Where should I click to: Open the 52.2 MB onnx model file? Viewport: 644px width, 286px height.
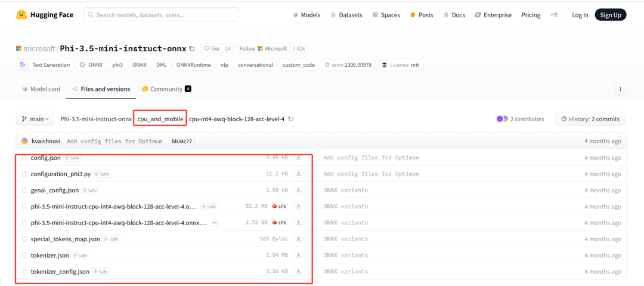[113, 206]
